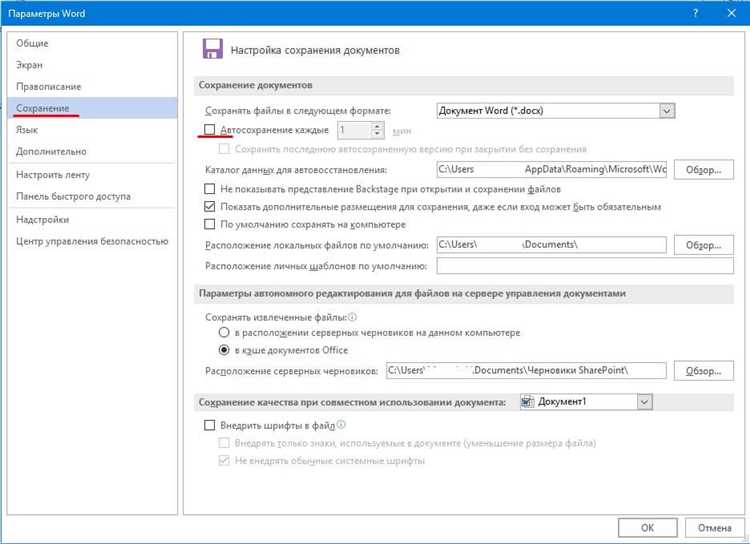750x544 pixels.
Task: Check "По умолчанию сохранять на компьютере"
Action: click(209, 225)
